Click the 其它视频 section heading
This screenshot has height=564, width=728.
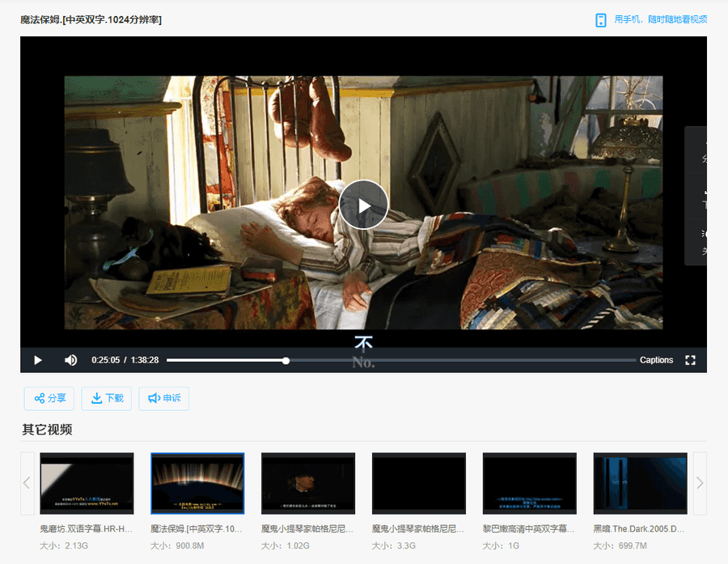point(47,430)
